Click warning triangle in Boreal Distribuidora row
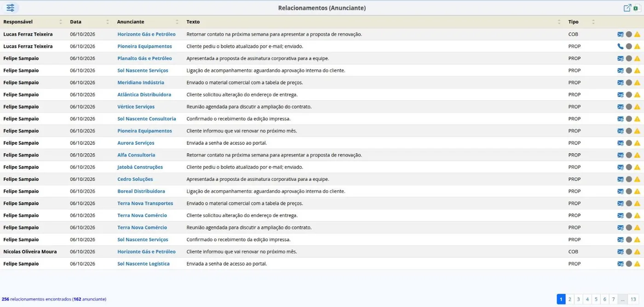The image size is (644, 307). (x=637, y=191)
